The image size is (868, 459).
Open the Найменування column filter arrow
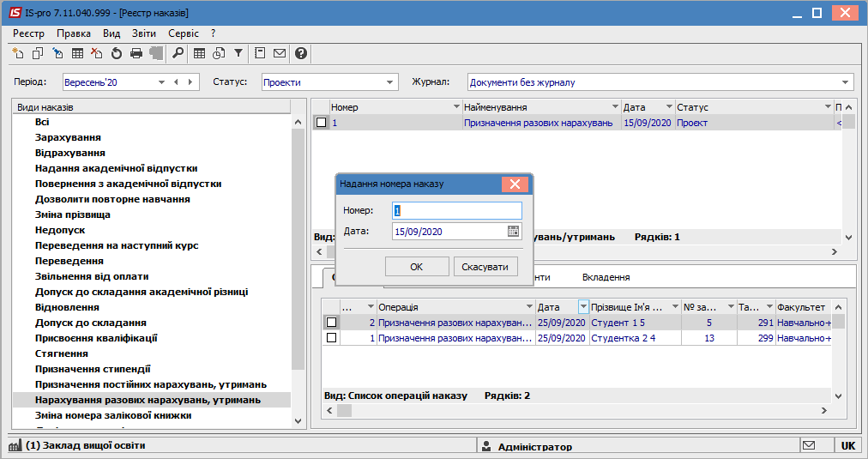[x=615, y=106]
